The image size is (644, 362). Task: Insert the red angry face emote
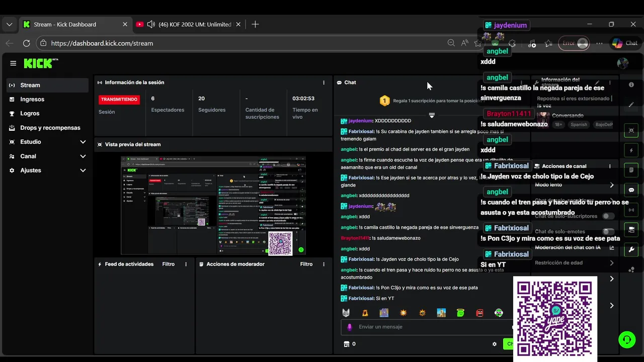tap(479, 313)
